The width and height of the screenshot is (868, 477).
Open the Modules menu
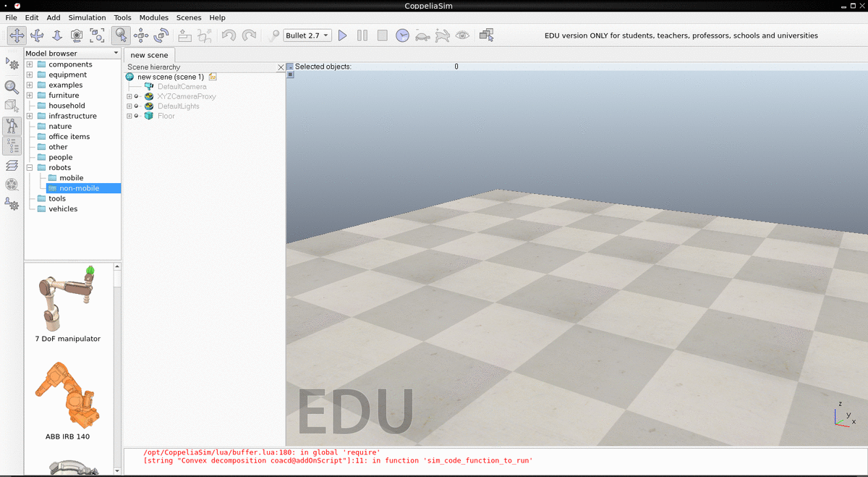click(x=154, y=17)
